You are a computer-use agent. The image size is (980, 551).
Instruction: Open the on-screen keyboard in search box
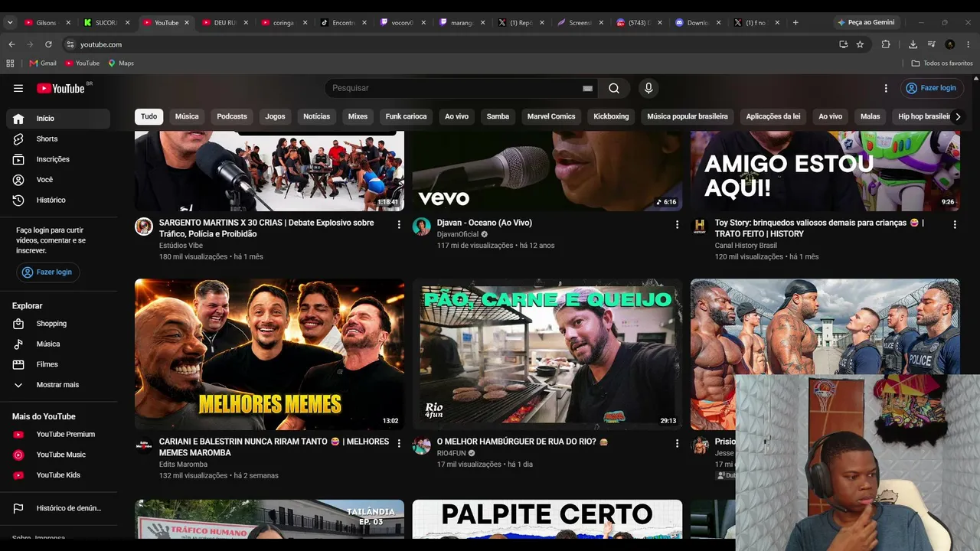click(x=587, y=88)
